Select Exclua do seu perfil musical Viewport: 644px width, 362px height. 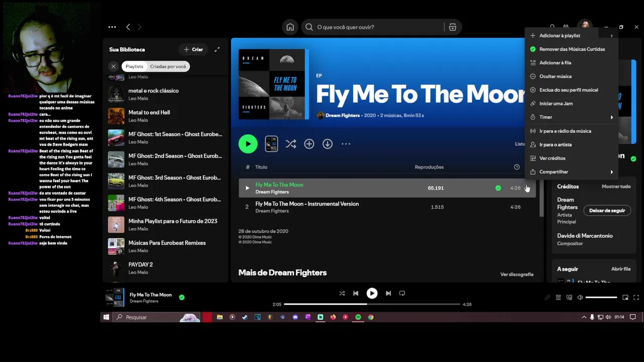[572, 90]
